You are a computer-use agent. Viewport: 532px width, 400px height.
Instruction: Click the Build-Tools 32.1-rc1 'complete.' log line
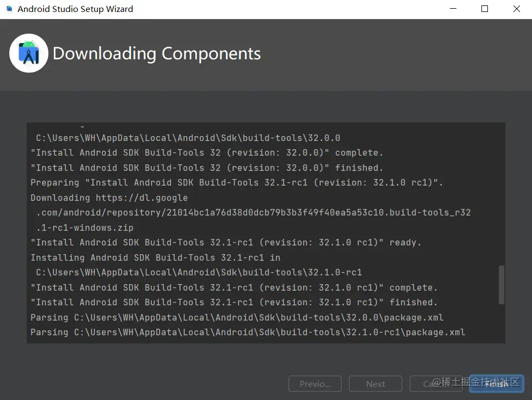point(234,287)
